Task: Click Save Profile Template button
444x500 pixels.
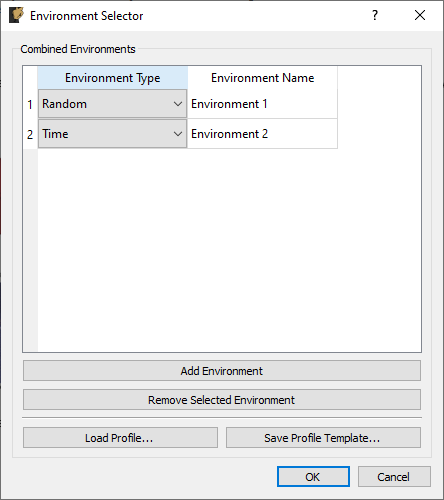Action: (323, 438)
